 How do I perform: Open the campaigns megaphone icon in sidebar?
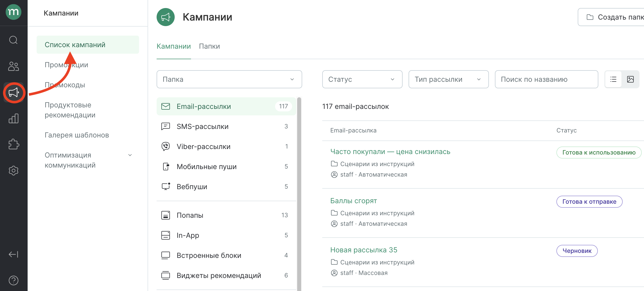(x=14, y=93)
